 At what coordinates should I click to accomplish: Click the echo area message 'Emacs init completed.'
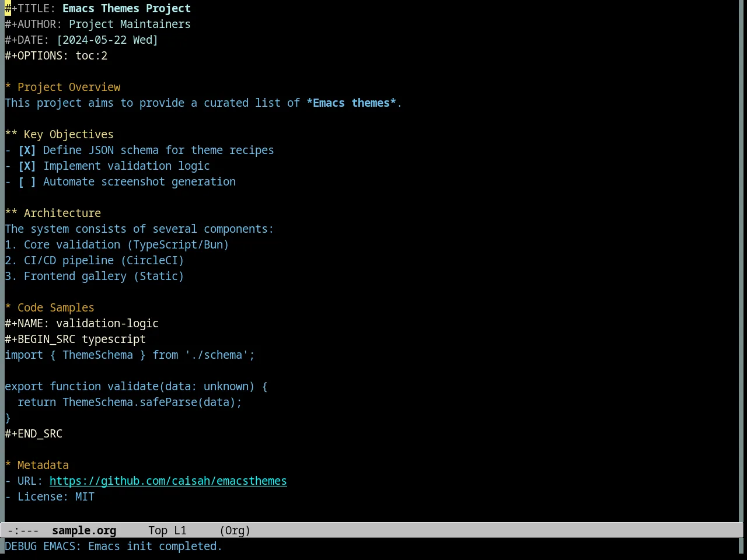[x=155, y=547]
